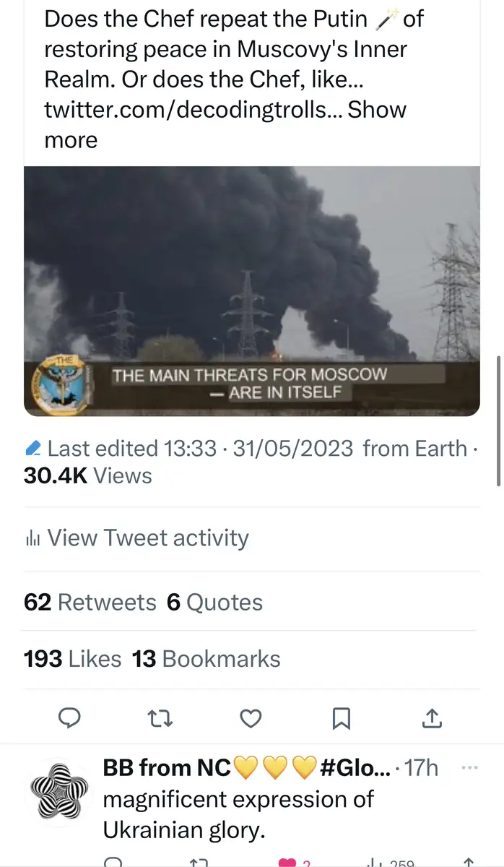The height and width of the screenshot is (867, 504).
Task: Tap the emblem logo in the video corner
Action: 64,386
